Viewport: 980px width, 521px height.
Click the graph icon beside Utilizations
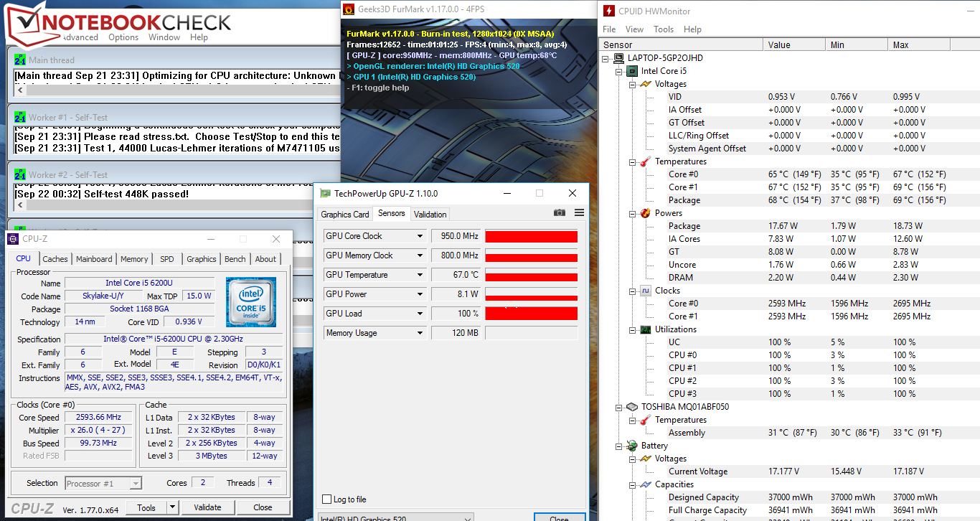tap(645, 329)
